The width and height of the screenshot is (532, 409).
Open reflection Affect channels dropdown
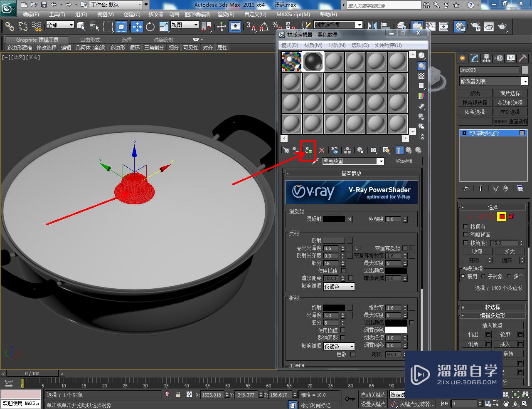339,286
